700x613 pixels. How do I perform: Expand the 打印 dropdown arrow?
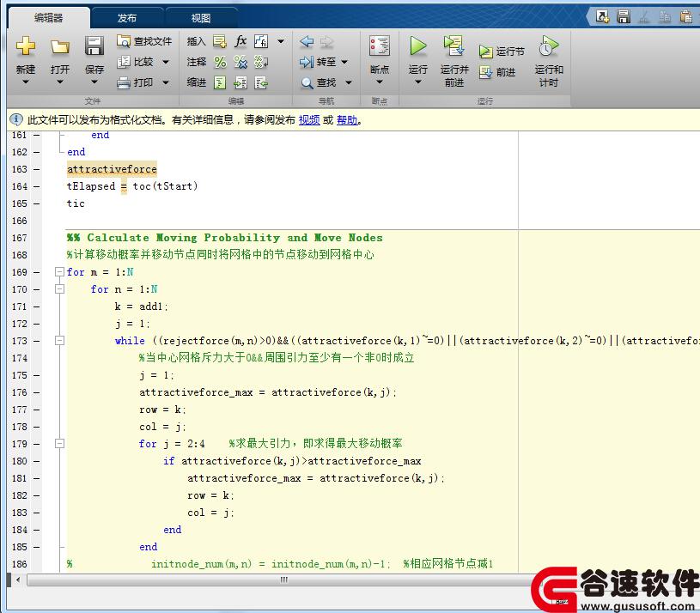[x=166, y=82]
